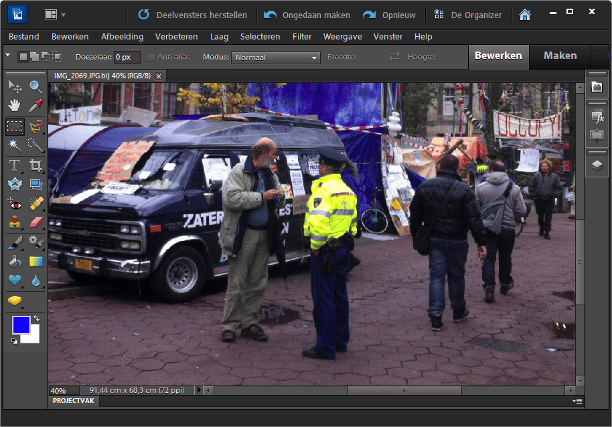Open the Verbeteren menu

176,36
